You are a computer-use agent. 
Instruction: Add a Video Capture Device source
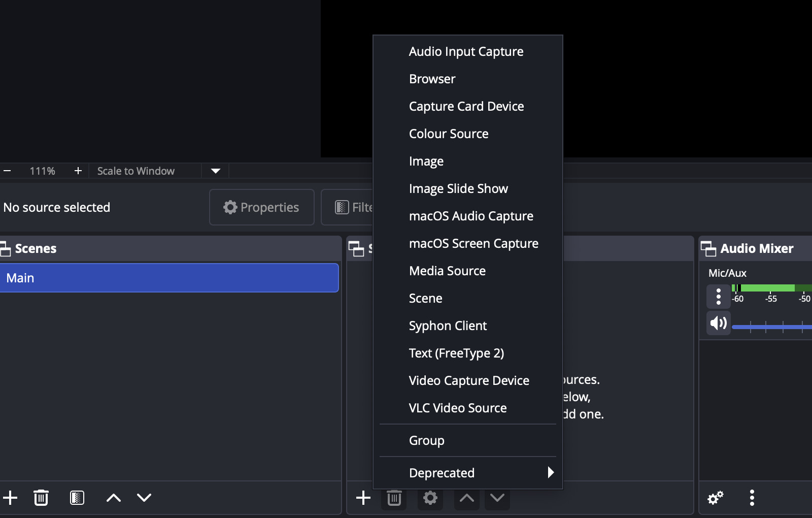click(x=468, y=381)
